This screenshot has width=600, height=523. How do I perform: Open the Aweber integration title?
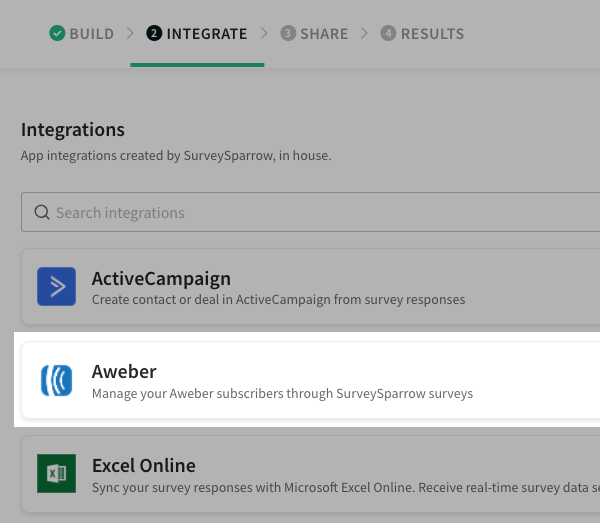tap(124, 372)
